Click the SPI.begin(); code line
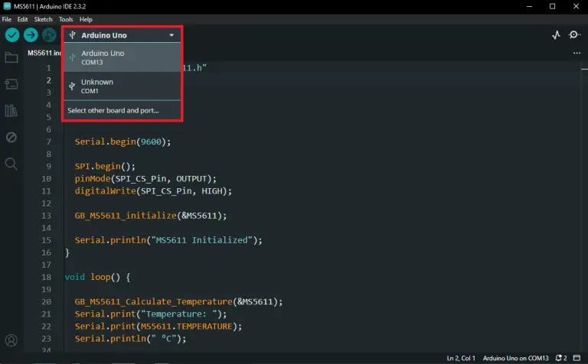The height and width of the screenshot is (364, 588). click(x=105, y=166)
